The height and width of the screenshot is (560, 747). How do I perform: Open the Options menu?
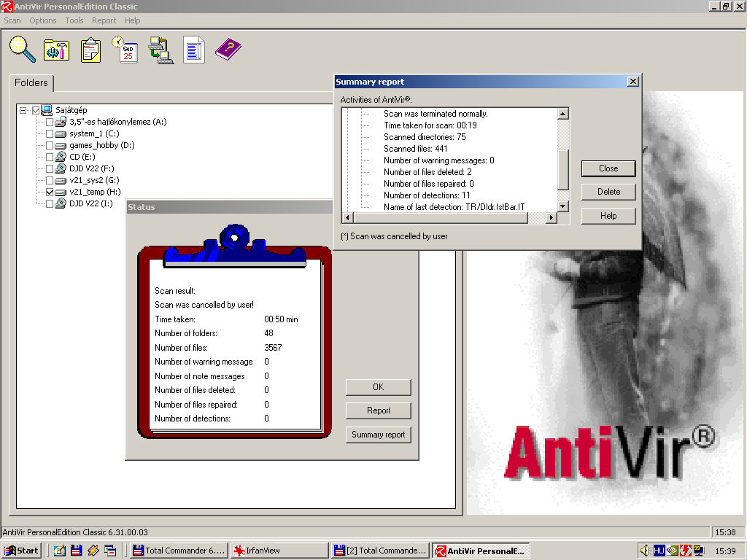pos(43,20)
